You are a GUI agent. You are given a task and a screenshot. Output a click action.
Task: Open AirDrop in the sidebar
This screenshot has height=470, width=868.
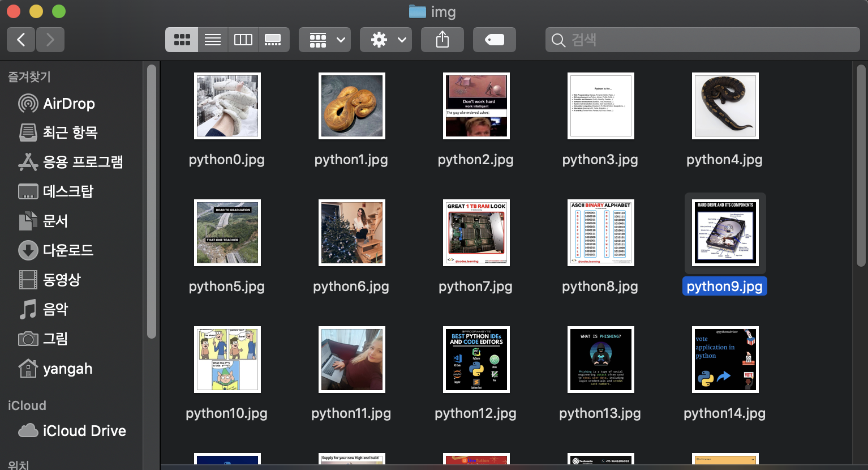69,103
